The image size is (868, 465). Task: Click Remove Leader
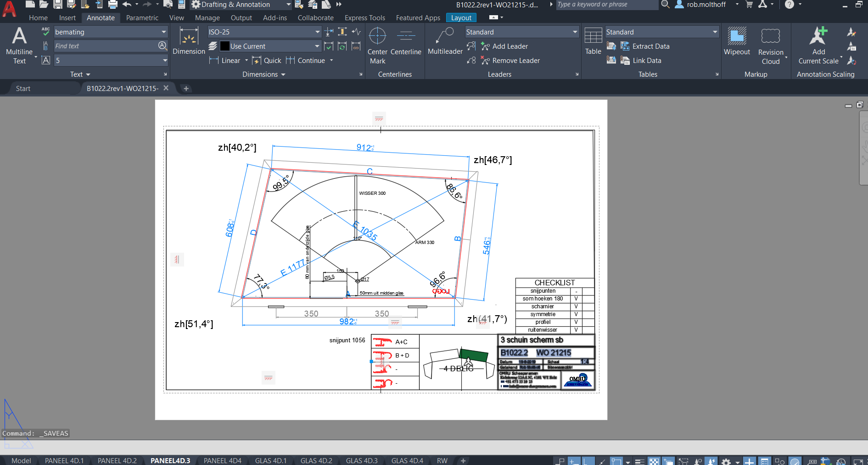click(x=510, y=60)
